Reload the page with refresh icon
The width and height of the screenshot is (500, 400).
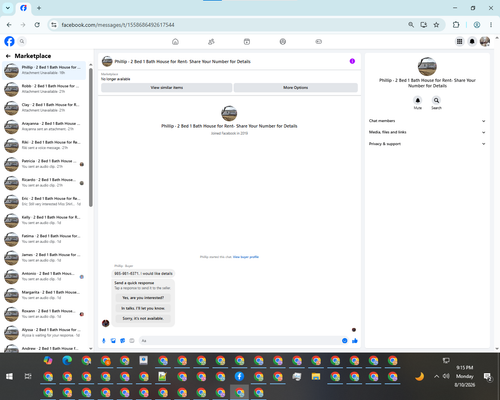(37, 25)
